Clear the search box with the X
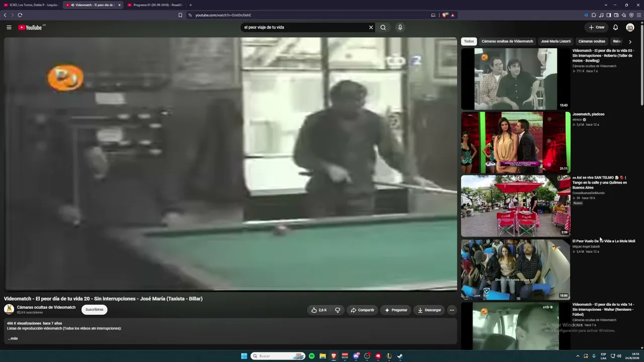Image resolution: width=644 pixels, height=362 pixels. coord(371,27)
